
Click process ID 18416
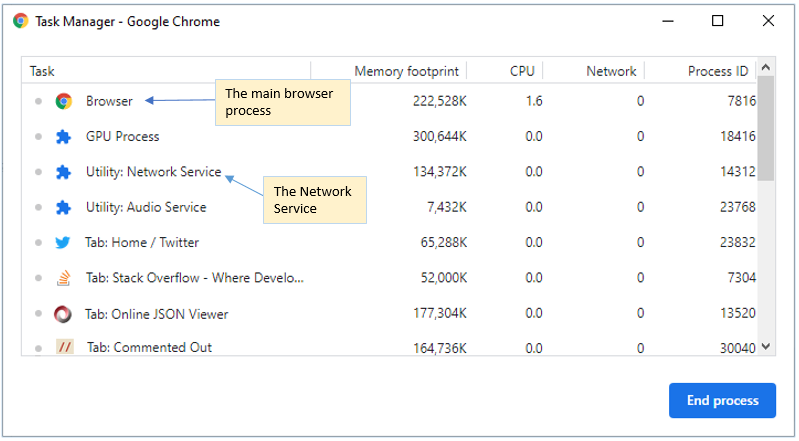(737, 136)
